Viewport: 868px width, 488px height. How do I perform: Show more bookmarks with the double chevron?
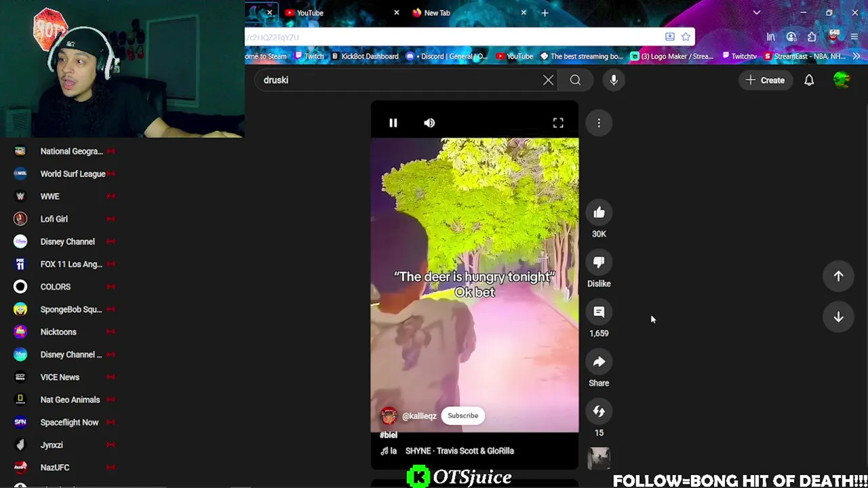coord(857,56)
